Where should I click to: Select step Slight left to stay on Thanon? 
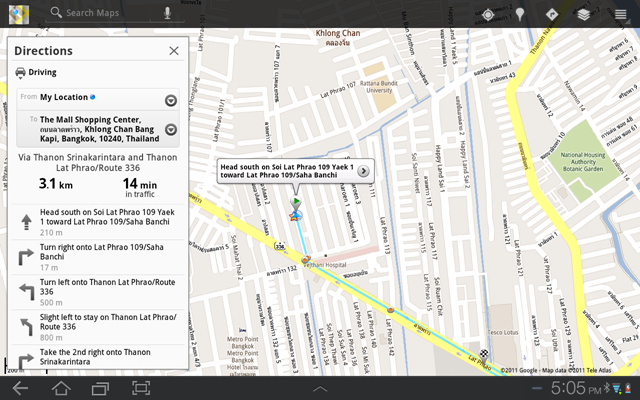[98, 327]
